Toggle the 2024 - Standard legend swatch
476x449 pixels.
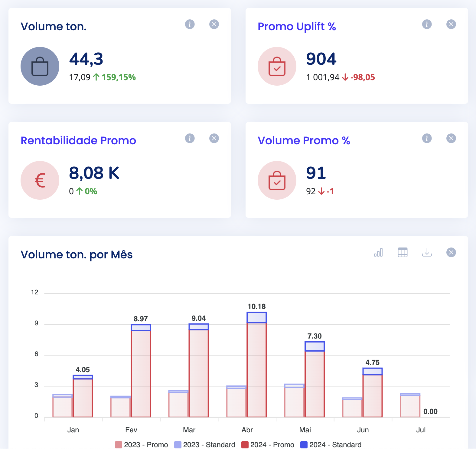[x=304, y=444]
